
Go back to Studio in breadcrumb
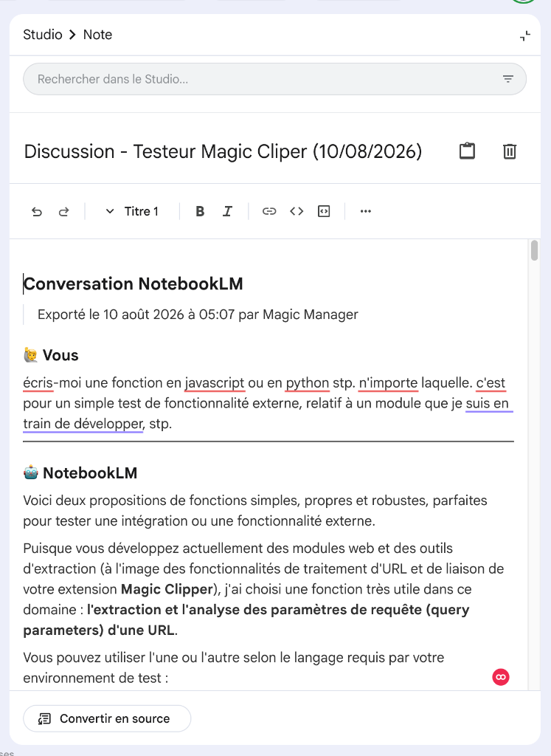pyautogui.click(x=42, y=35)
